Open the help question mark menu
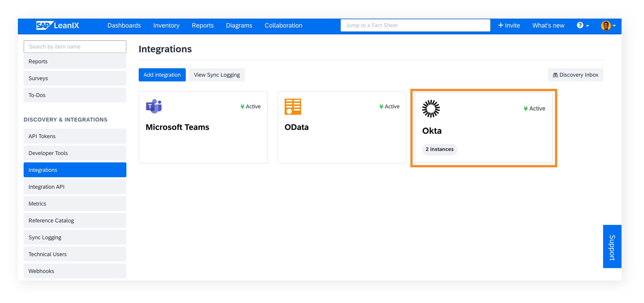 pos(583,25)
